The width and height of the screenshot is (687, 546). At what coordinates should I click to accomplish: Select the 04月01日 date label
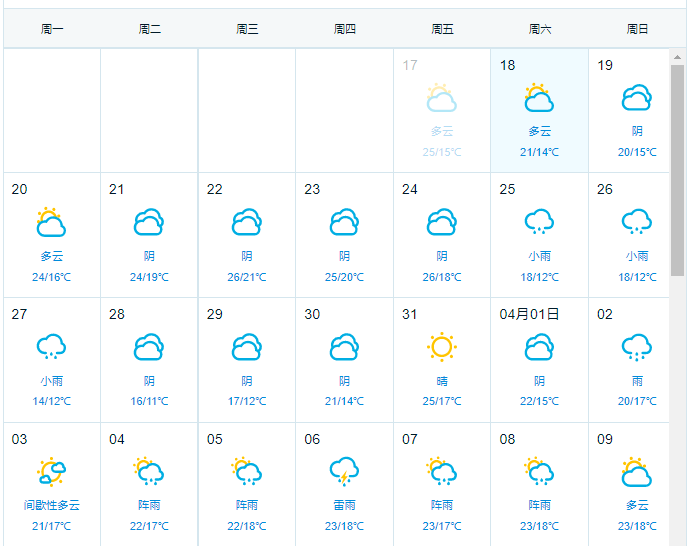click(529, 314)
